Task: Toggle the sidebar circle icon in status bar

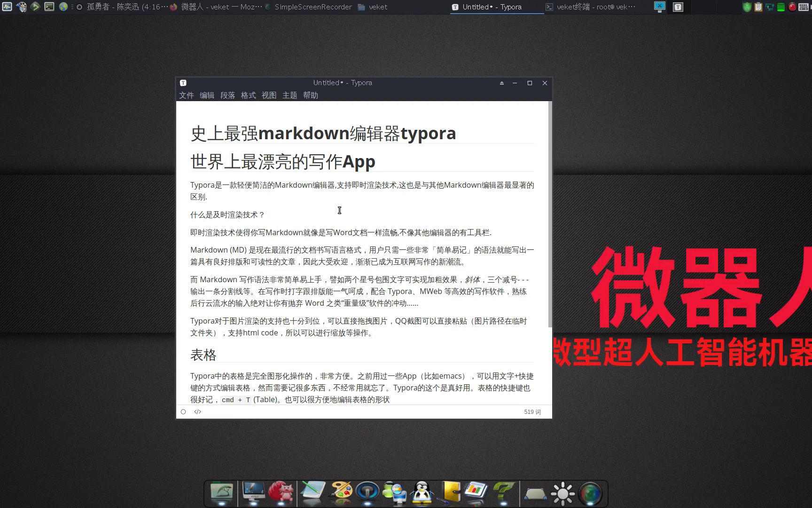Action: [183, 412]
